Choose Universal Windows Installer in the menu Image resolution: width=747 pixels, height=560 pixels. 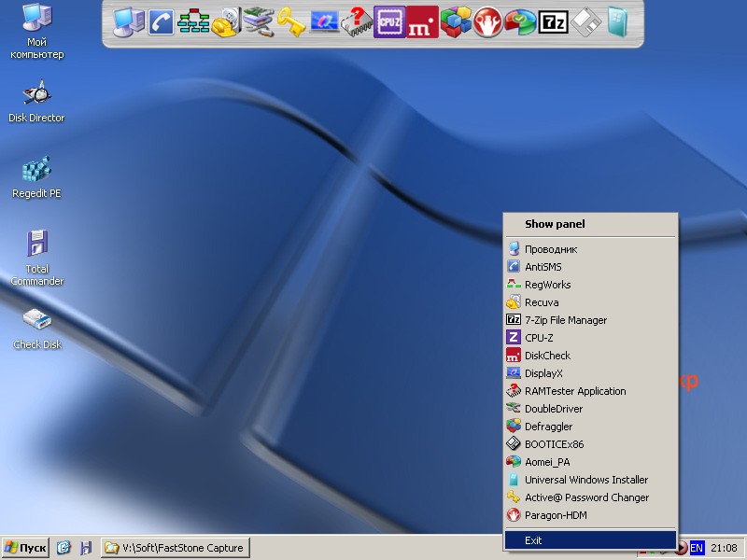click(x=590, y=480)
